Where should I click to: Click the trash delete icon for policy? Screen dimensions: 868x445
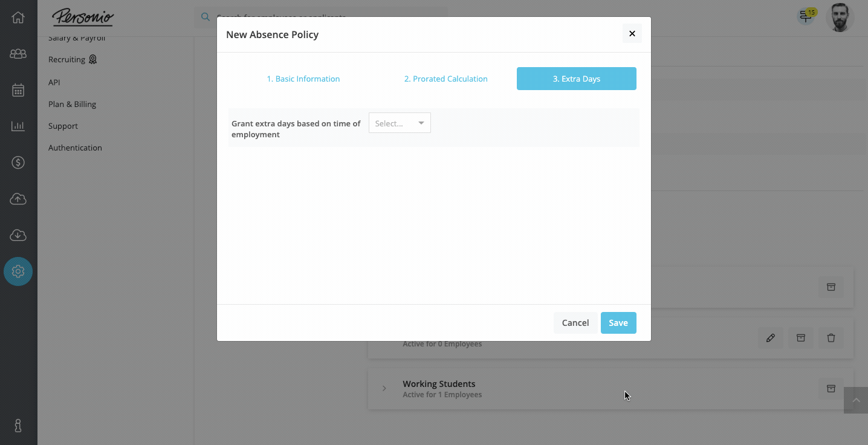[x=831, y=338]
